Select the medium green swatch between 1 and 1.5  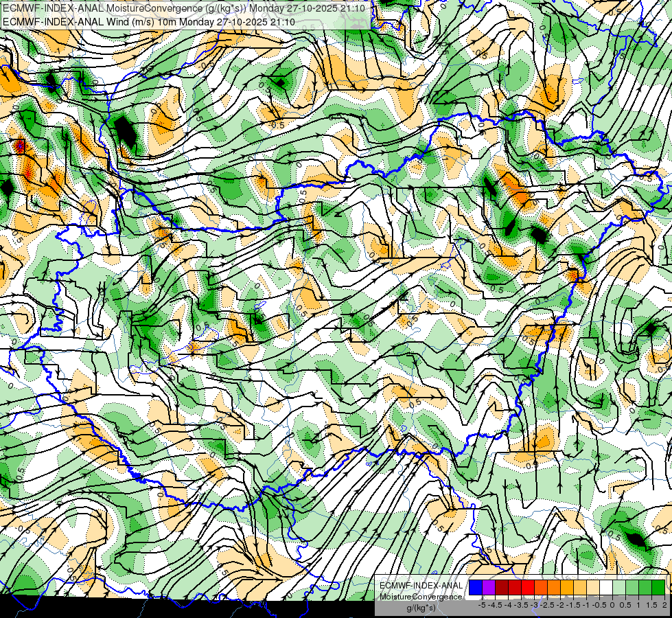tap(645, 587)
